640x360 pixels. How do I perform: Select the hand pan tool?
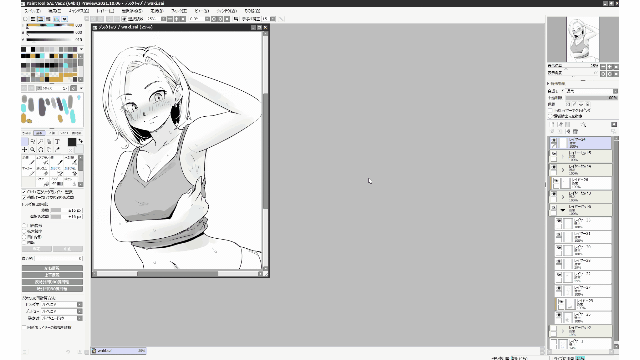coord(49,150)
